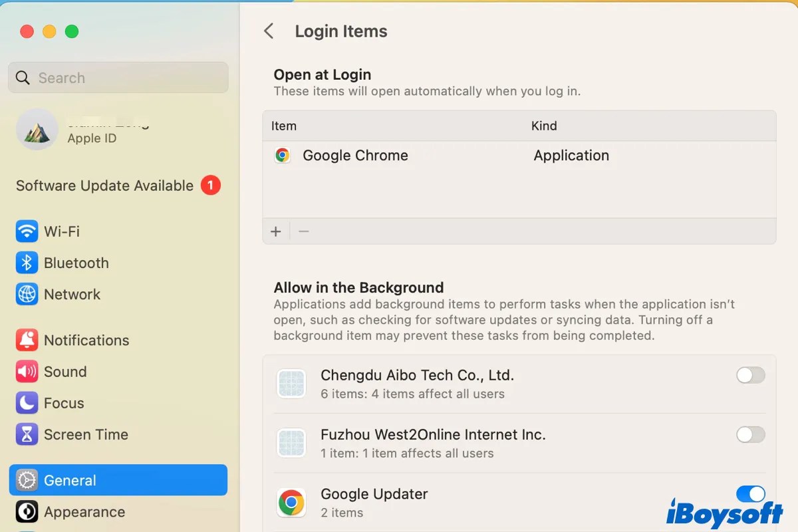Open Apple ID account label
Viewport: 798px width, 532px height.
[x=92, y=138]
